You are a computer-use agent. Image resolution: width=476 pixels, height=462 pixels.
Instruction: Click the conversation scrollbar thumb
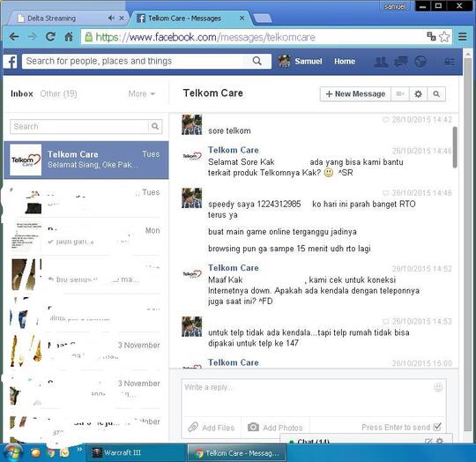click(x=455, y=147)
